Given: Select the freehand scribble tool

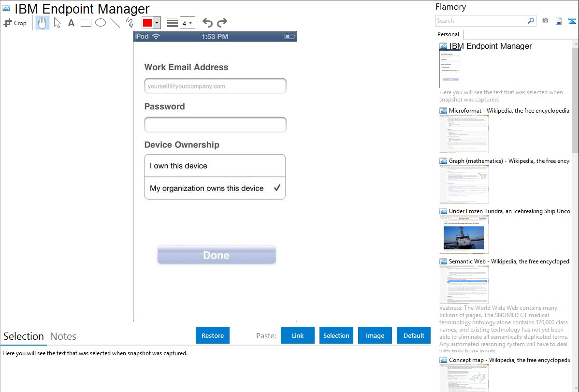Looking at the screenshot, I should coord(130,22).
